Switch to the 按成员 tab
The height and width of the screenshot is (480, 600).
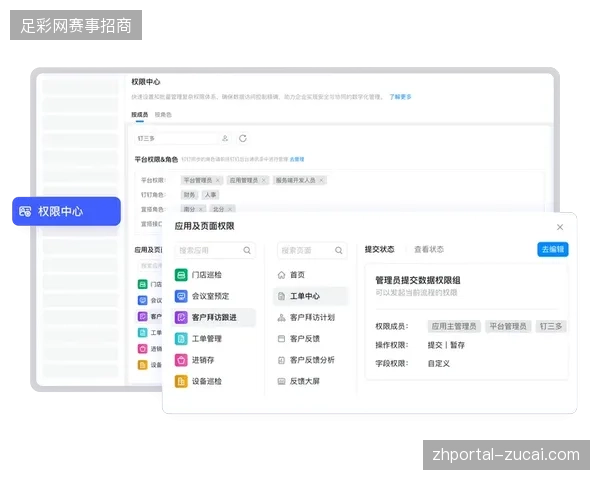tap(140, 114)
